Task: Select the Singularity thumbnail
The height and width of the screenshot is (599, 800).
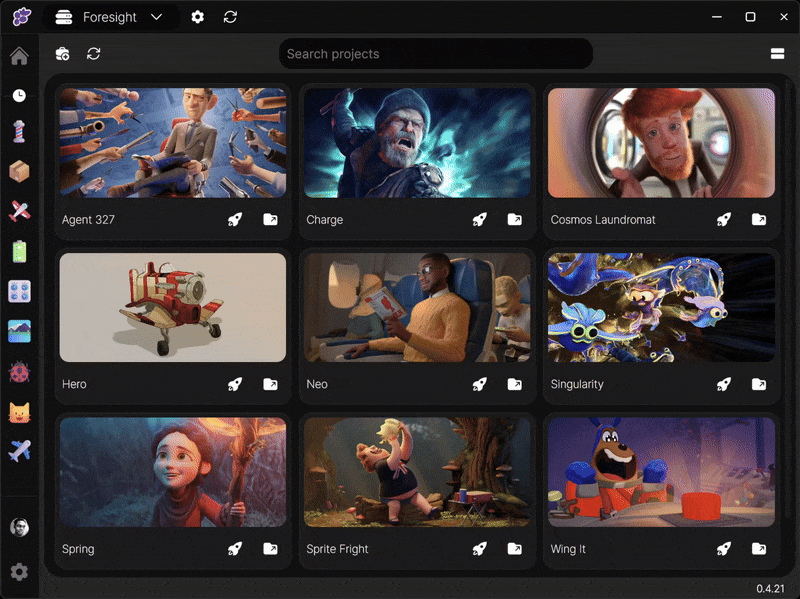Action: (661, 308)
